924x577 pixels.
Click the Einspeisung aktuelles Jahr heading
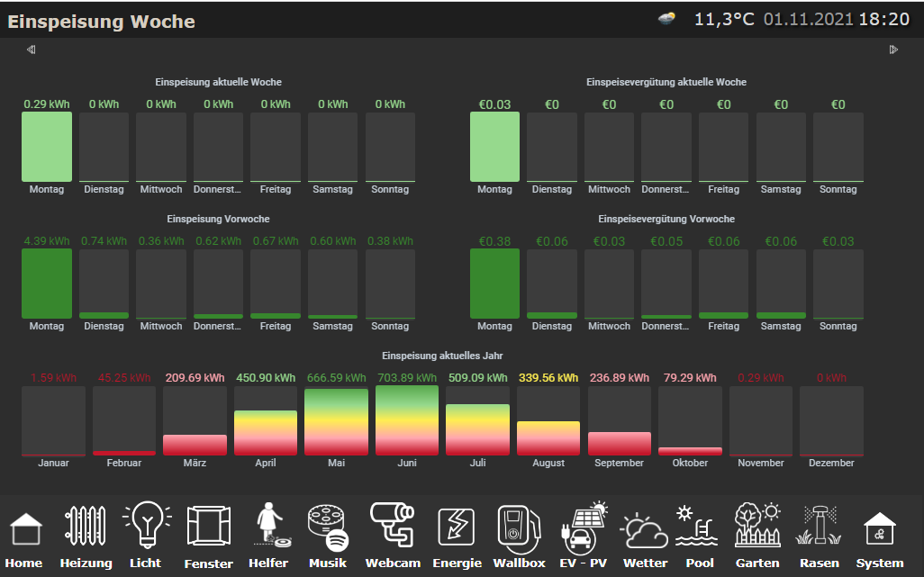tap(442, 356)
